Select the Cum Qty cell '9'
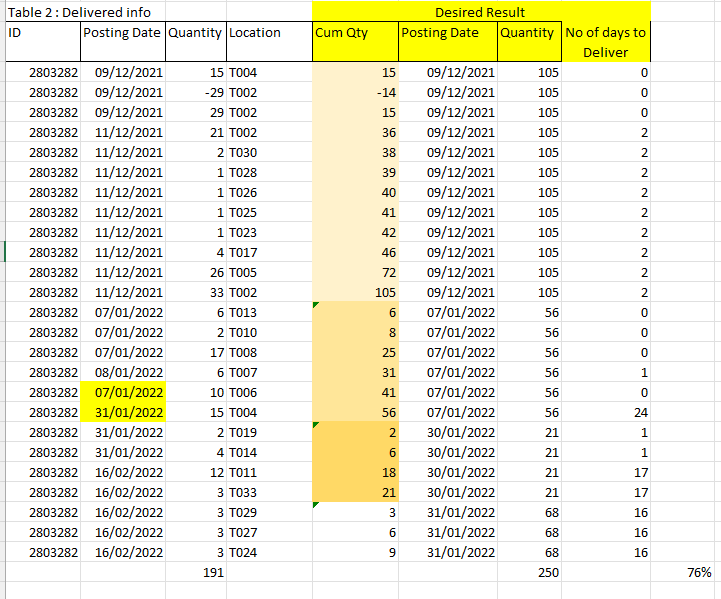 coord(355,552)
